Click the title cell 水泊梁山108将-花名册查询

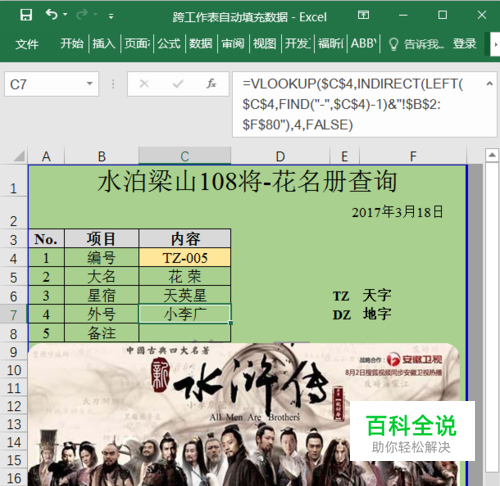click(x=247, y=181)
